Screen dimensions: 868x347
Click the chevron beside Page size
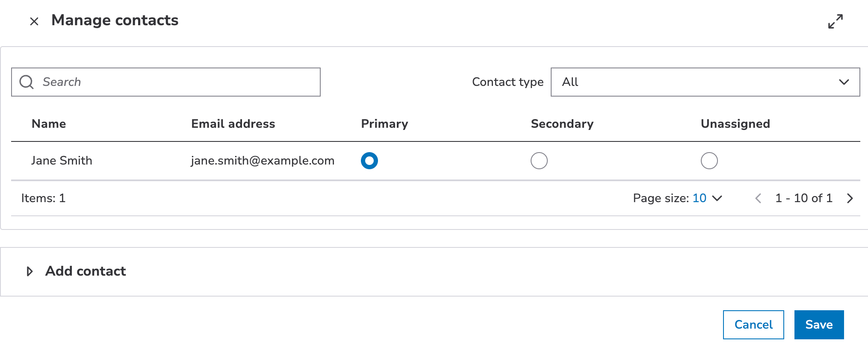click(717, 198)
